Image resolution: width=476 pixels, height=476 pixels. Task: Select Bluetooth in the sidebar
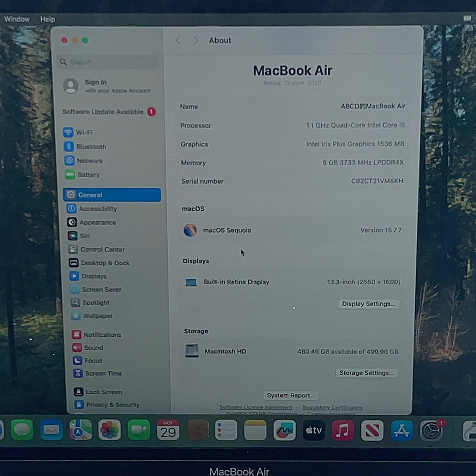tap(85, 147)
